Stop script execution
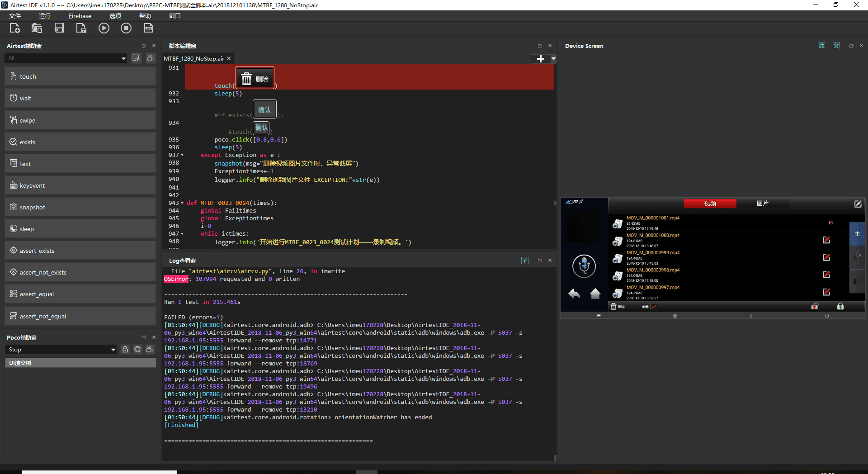Image resolution: width=868 pixels, height=474 pixels. [126, 28]
